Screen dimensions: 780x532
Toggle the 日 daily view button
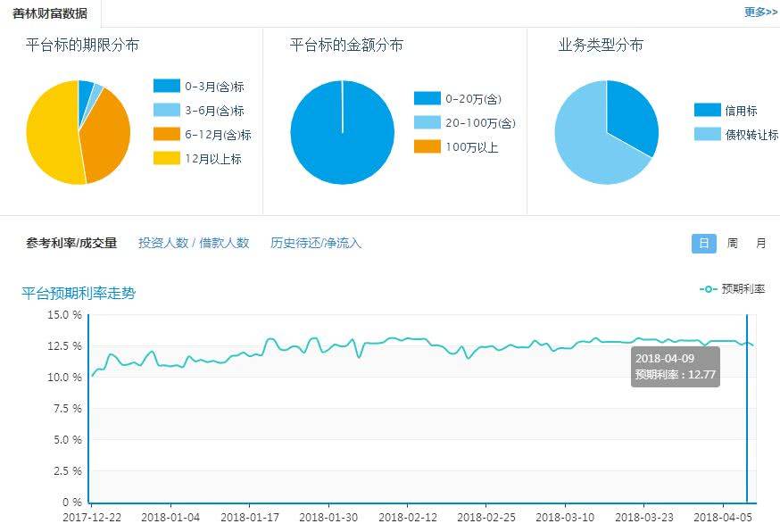[703, 242]
